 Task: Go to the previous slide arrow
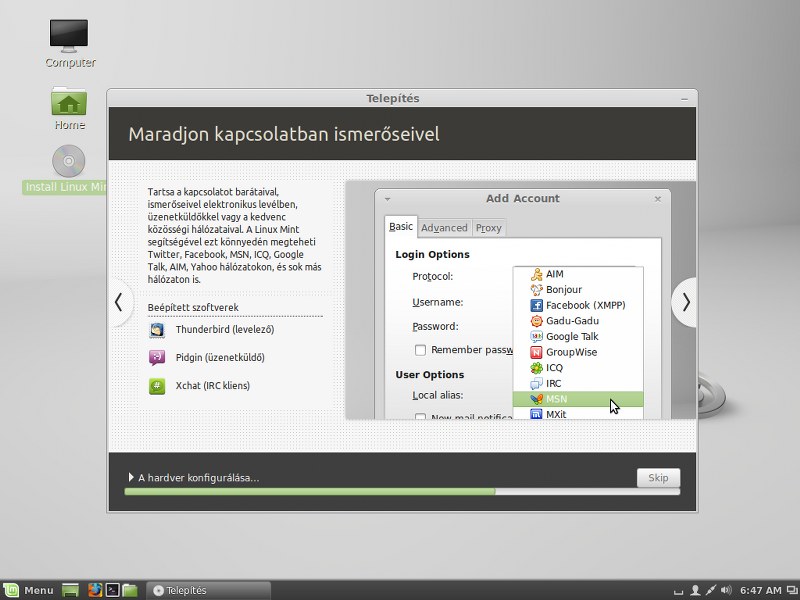(x=119, y=303)
